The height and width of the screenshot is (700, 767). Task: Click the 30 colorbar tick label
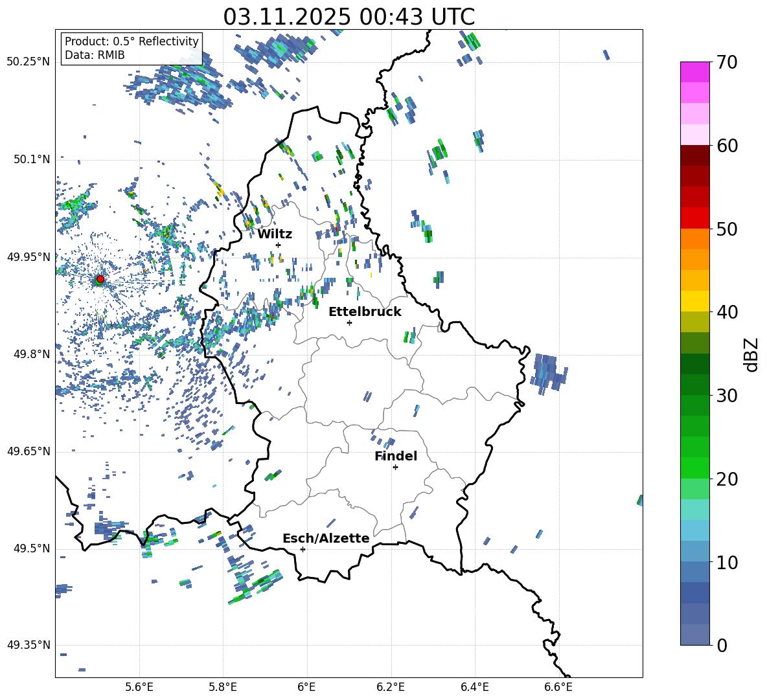coord(727,396)
